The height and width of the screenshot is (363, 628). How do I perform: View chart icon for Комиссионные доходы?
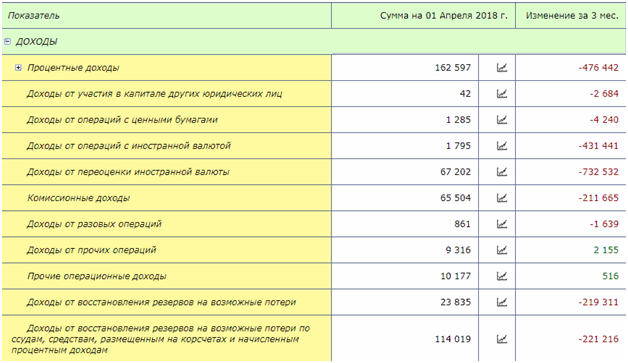coord(501,198)
